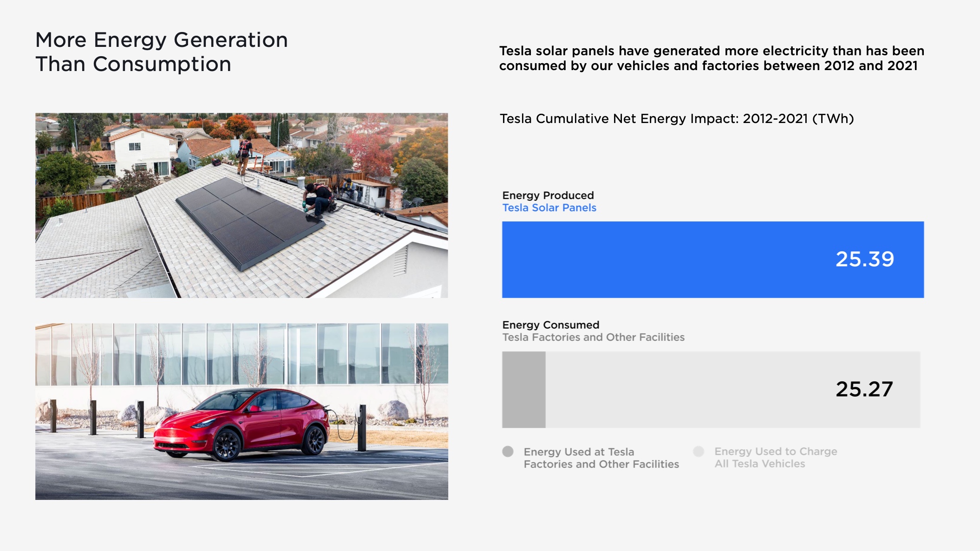Click Energy Used at Tesla Factories legend text
This screenshot has width=980, height=551.
tap(601, 458)
